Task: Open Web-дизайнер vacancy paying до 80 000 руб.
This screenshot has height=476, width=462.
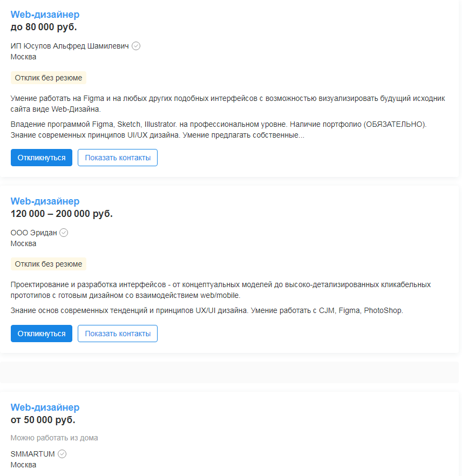Action: point(45,15)
